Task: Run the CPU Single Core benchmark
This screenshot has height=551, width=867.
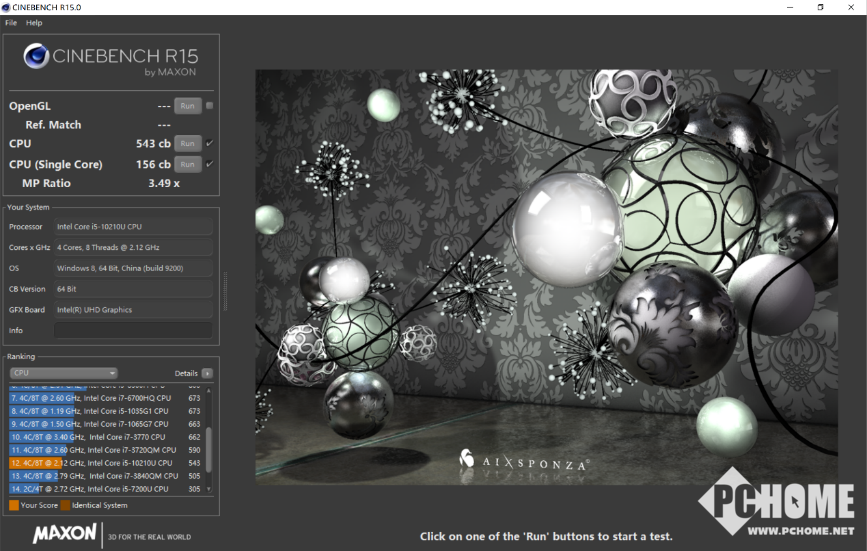Action: 187,164
